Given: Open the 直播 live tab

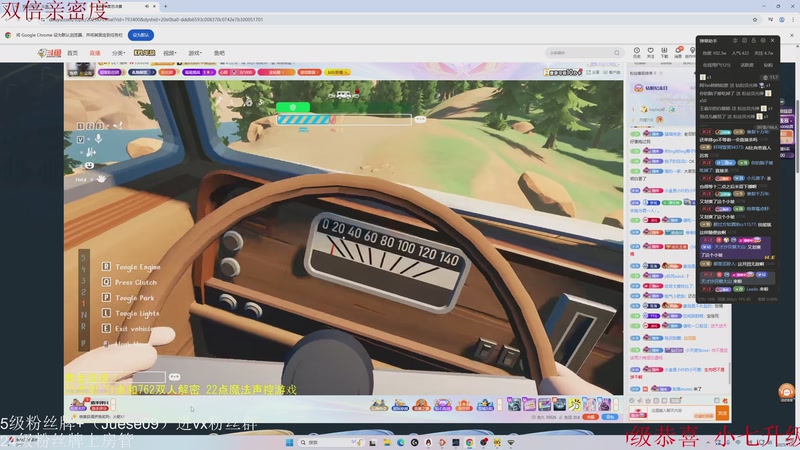Looking at the screenshot, I should 95,53.
